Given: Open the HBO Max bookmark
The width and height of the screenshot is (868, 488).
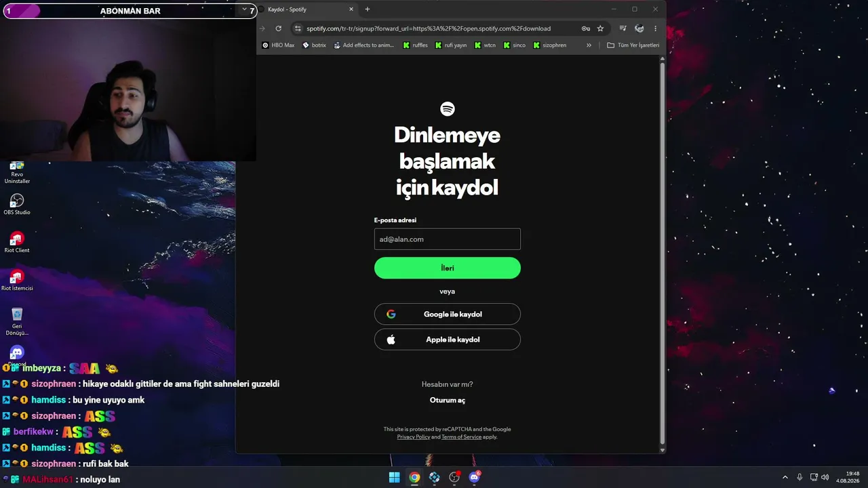Looking at the screenshot, I should [279, 45].
